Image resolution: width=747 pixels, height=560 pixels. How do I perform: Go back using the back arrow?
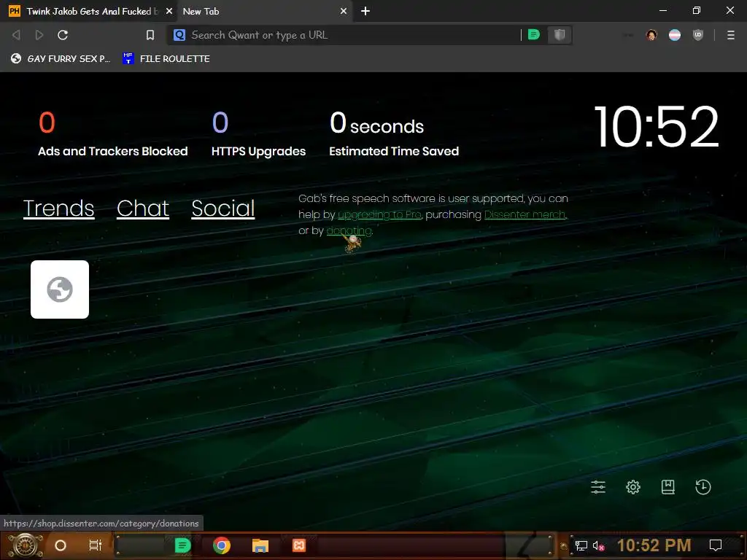coord(16,35)
